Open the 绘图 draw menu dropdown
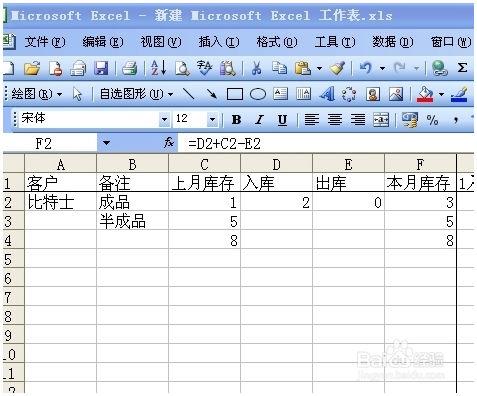477x396 pixels. click(36, 94)
